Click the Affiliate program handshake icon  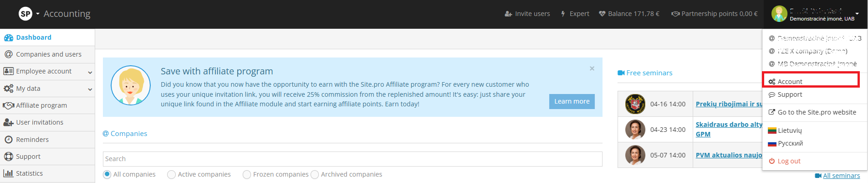(x=8, y=105)
